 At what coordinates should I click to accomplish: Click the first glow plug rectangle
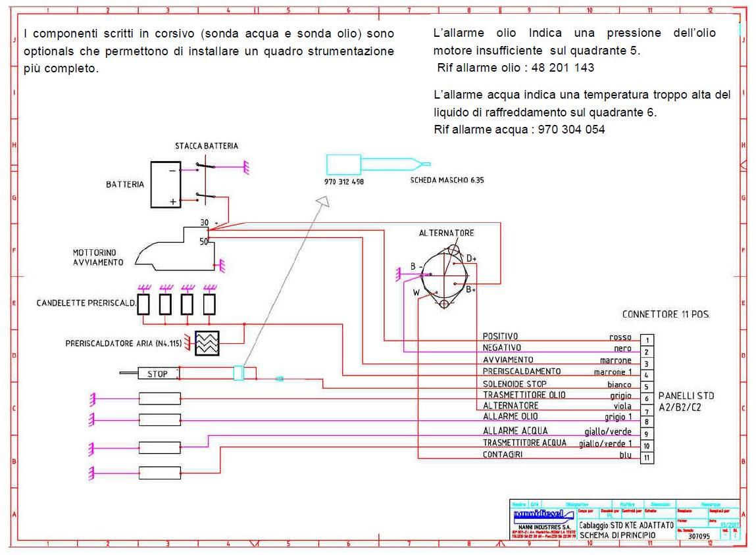click(143, 304)
